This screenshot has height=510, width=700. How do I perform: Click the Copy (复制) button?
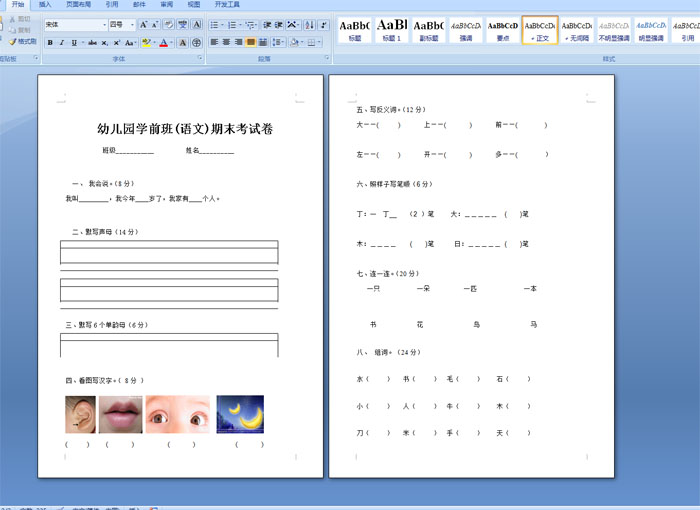click(x=21, y=30)
